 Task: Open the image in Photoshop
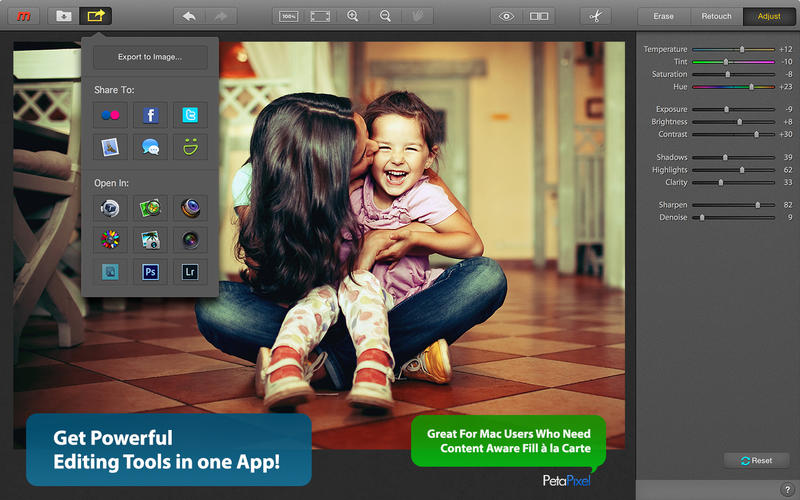[x=151, y=271]
